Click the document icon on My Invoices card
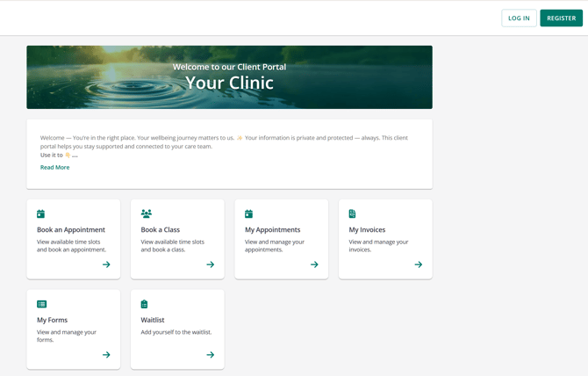This screenshot has width=588, height=376. (x=352, y=213)
